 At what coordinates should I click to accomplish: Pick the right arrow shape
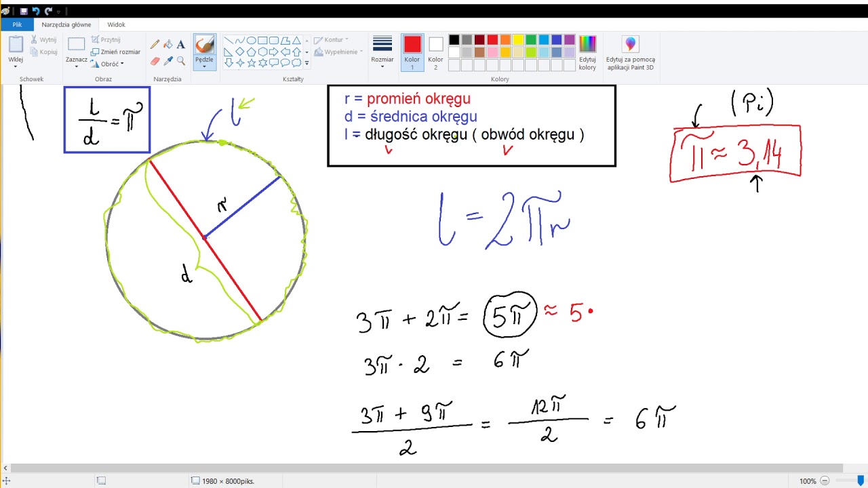(273, 52)
